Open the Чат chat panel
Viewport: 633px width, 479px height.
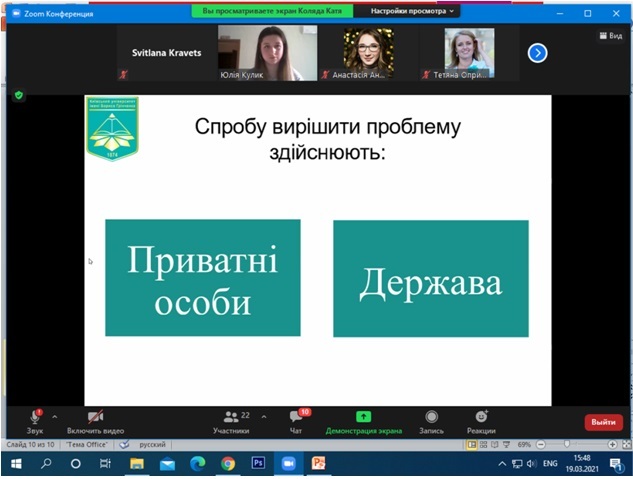(296, 418)
